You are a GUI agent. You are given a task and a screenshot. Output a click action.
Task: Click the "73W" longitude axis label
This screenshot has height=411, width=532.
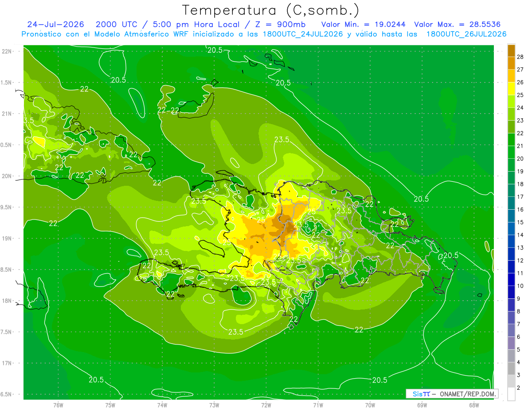[214, 405]
